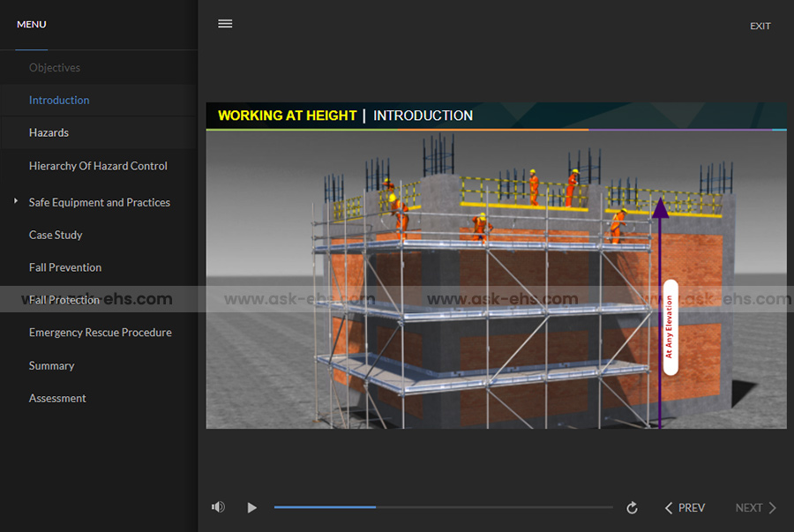Image resolution: width=794 pixels, height=532 pixels.
Task: Open Emergency Rescue Procedure section
Action: (101, 333)
